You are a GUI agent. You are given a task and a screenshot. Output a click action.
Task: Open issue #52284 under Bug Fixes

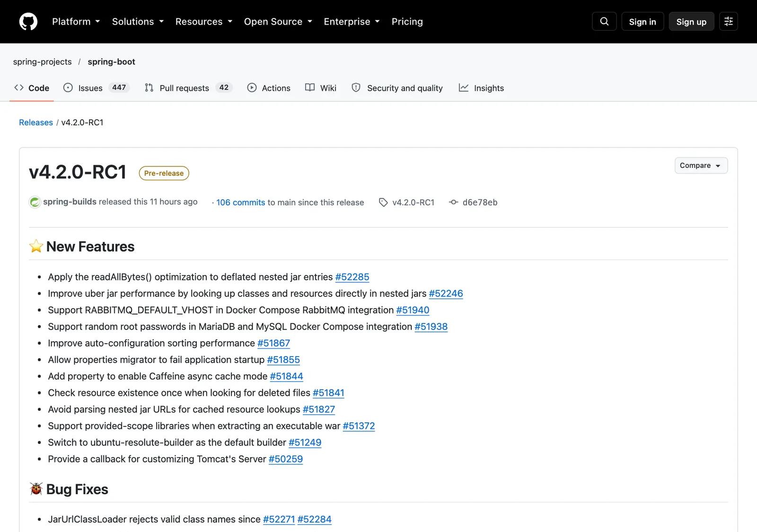point(314,520)
